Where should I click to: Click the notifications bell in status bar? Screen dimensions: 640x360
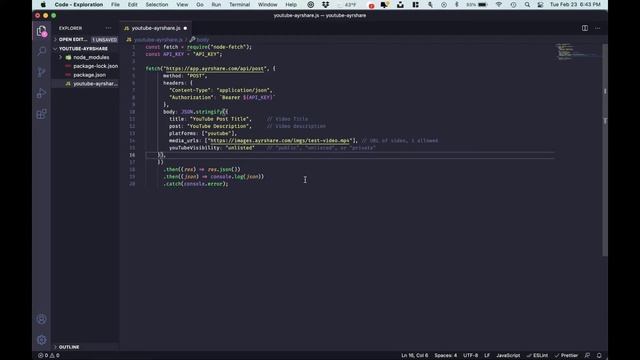599,355
